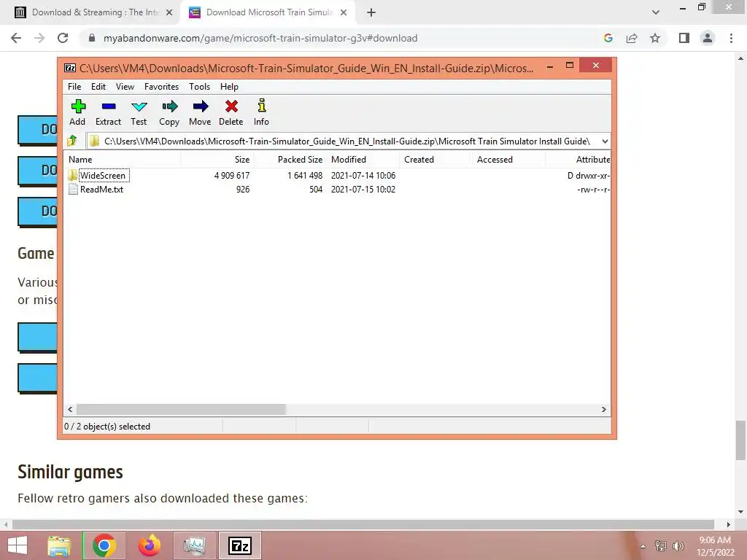Close the Download Microsoft Train Simulator tab

click(x=344, y=12)
